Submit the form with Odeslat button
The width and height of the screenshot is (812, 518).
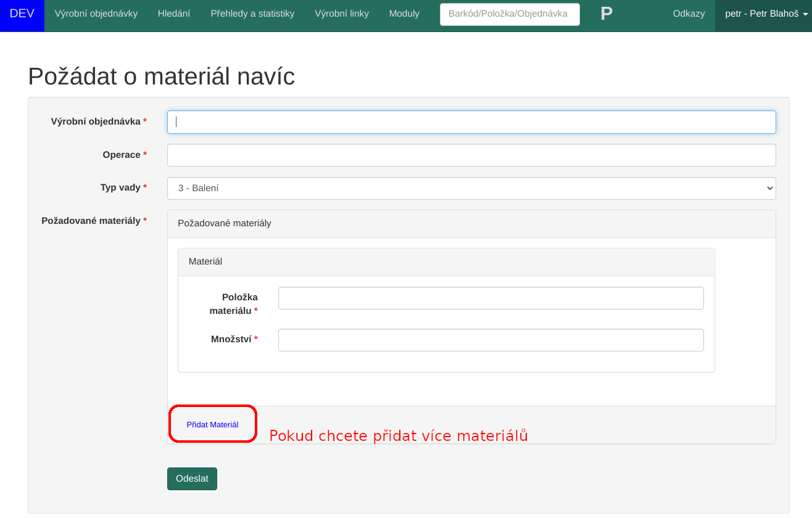point(192,479)
